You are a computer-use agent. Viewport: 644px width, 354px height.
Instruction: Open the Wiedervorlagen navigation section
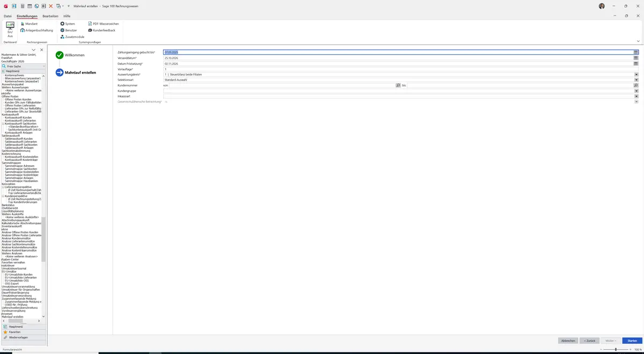(23, 337)
